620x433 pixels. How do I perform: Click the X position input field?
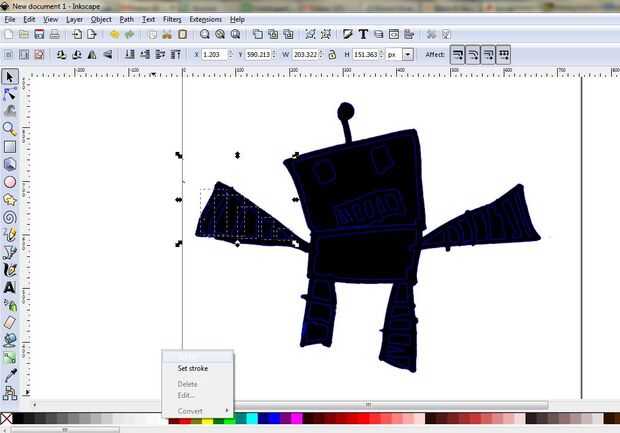click(214, 55)
